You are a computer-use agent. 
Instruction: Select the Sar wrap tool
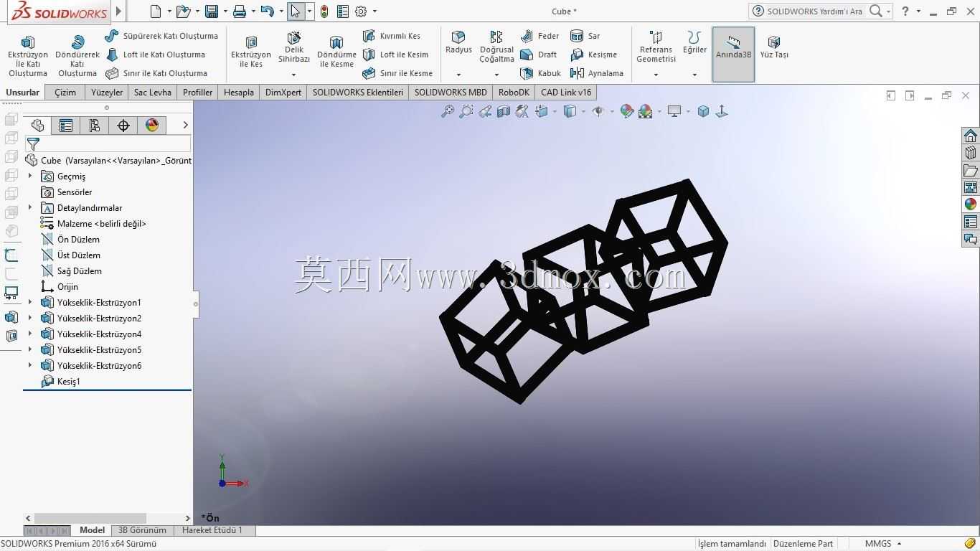tap(585, 36)
